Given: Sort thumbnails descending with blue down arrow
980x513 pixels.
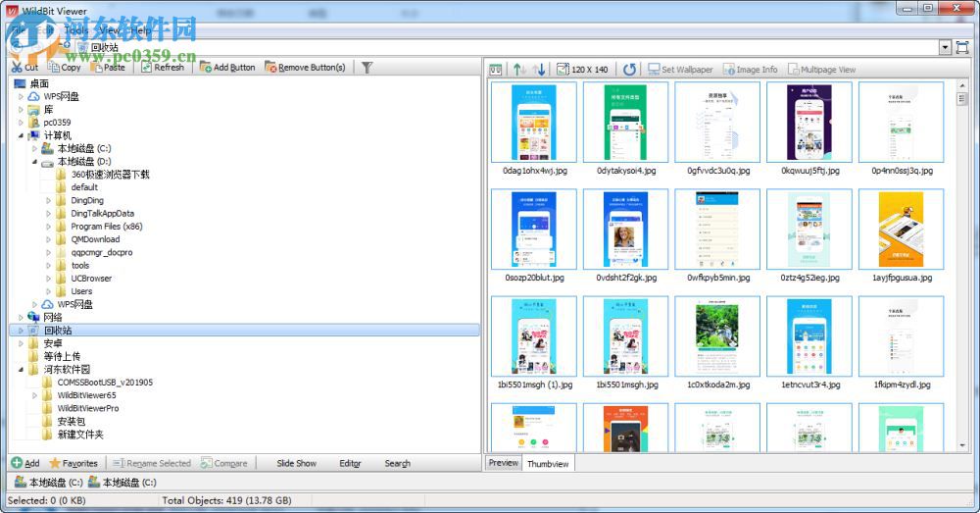Looking at the screenshot, I should tap(539, 70).
